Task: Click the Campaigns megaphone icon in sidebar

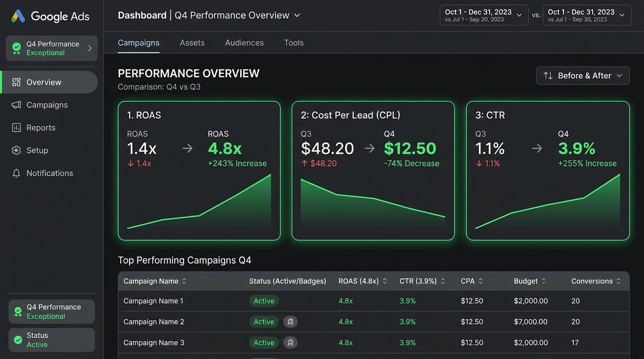Action: click(x=16, y=105)
